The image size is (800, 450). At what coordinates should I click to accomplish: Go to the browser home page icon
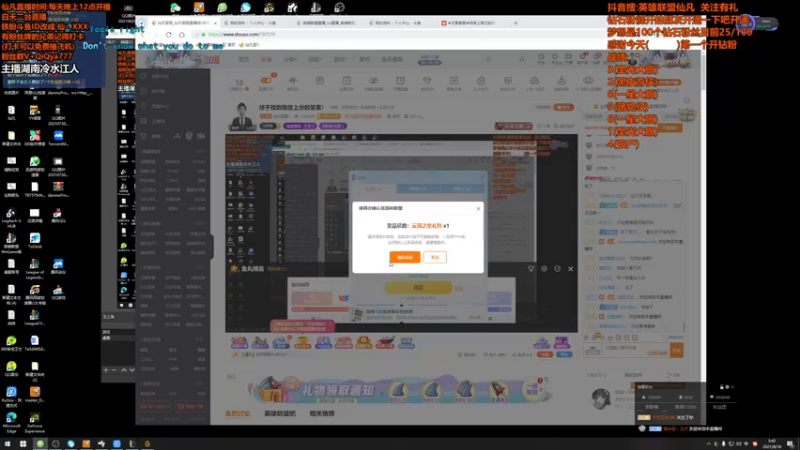182,35
